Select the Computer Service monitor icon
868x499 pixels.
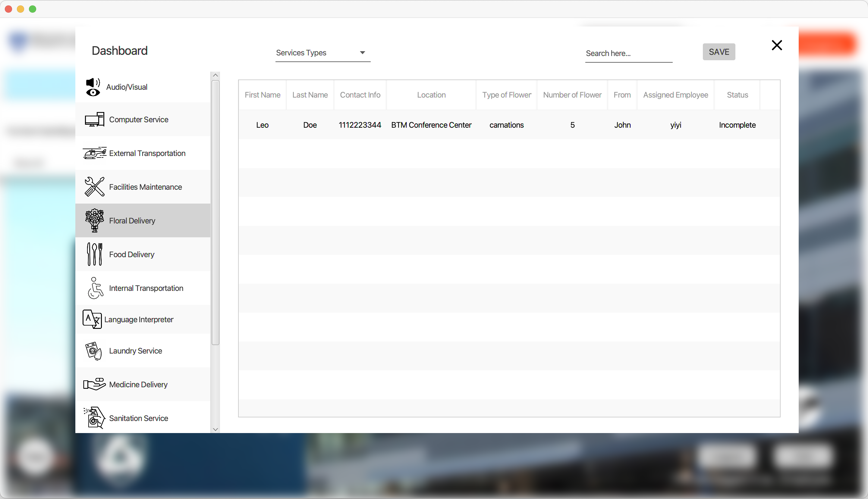(x=94, y=119)
